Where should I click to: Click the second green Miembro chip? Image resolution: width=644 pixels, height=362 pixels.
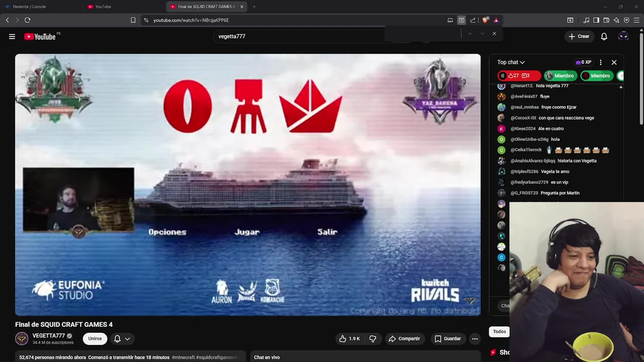point(597,76)
